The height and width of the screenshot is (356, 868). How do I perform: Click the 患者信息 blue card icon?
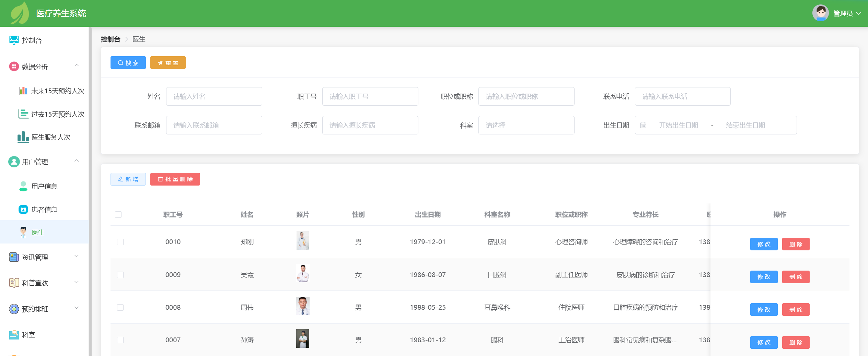click(23, 209)
